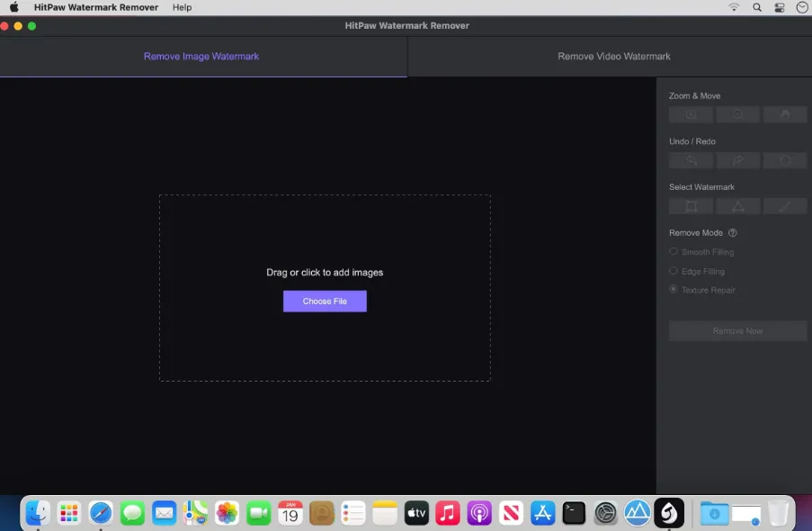Open Finder from the Dock

click(38, 513)
